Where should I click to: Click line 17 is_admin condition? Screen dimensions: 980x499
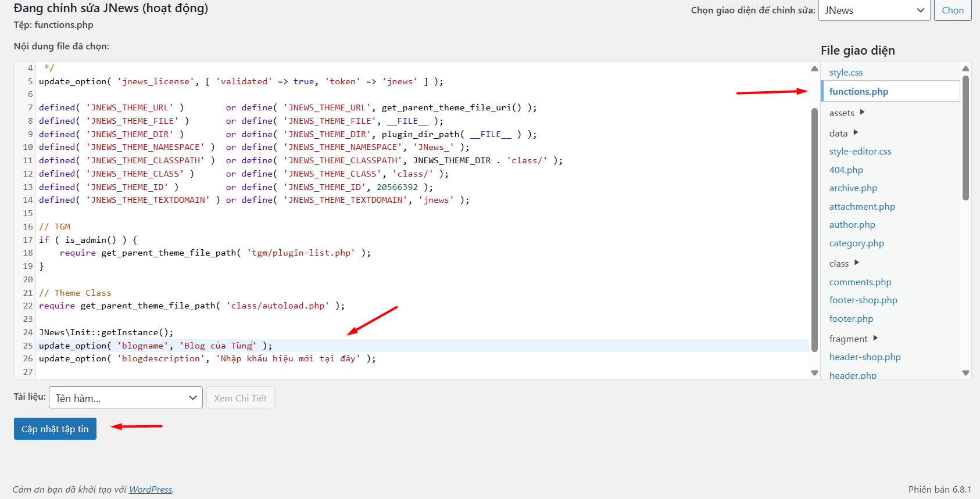(88, 240)
